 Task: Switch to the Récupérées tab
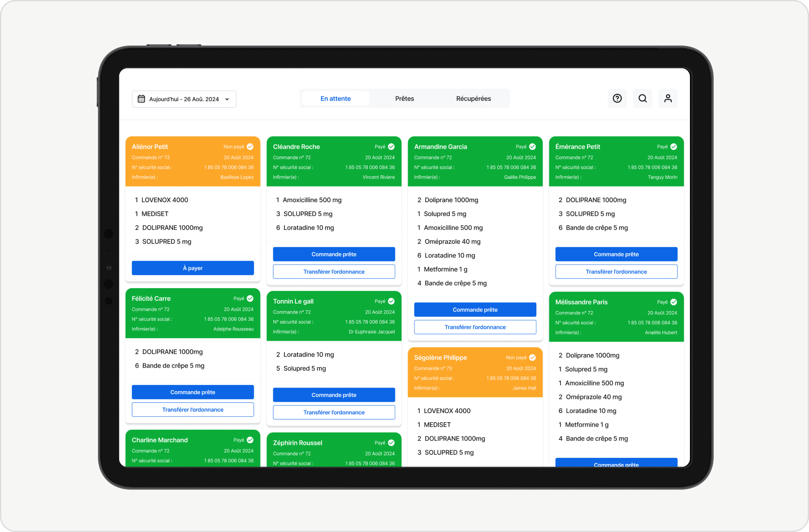(x=473, y=99)
